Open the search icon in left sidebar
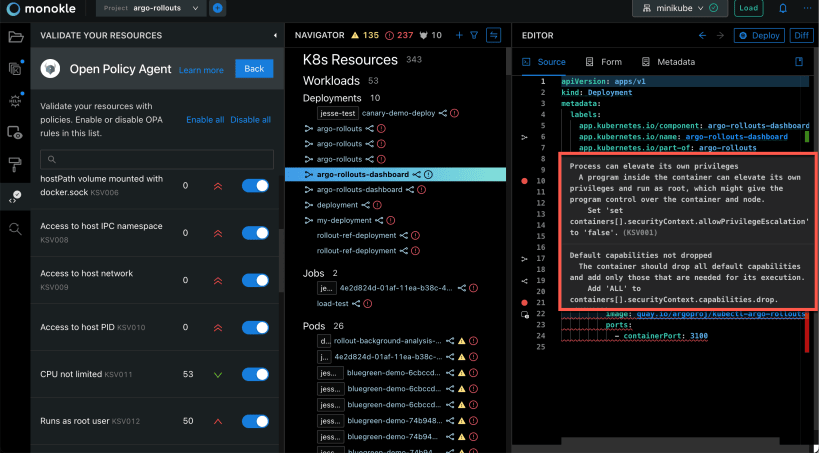Screen dimensions: 819x453 (x=15, y=229)
